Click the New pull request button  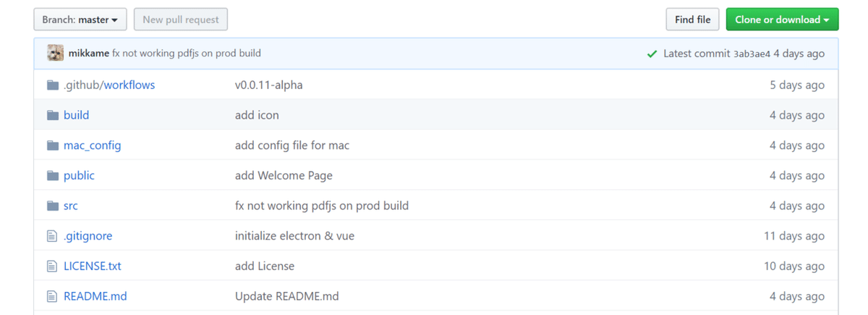point(181,20)
